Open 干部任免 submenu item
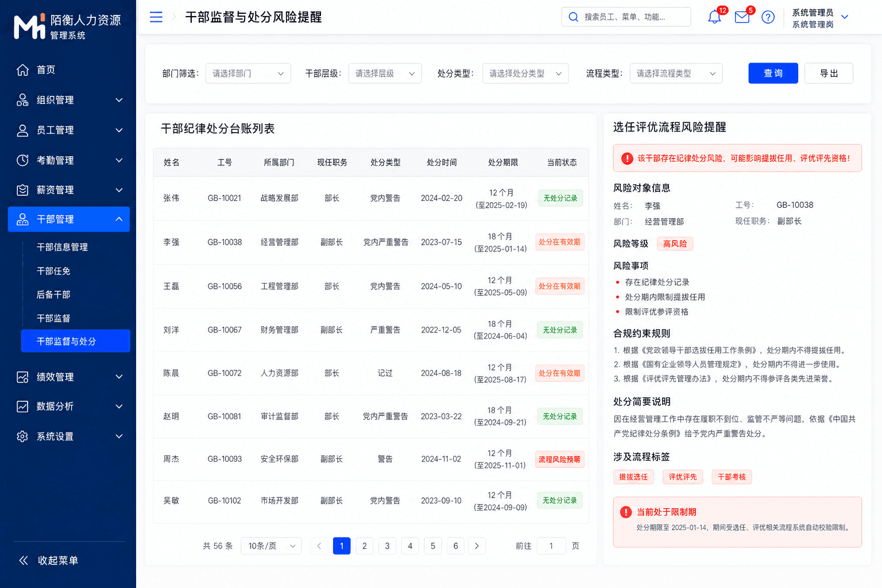Screen dimensions: 882x588 click(x=53, y=271)
